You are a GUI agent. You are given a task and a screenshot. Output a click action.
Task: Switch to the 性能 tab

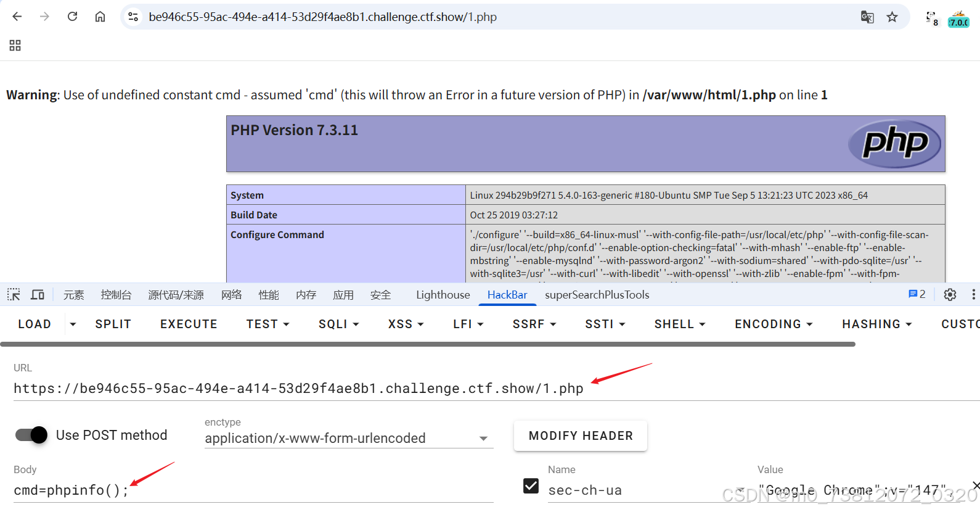269,295
